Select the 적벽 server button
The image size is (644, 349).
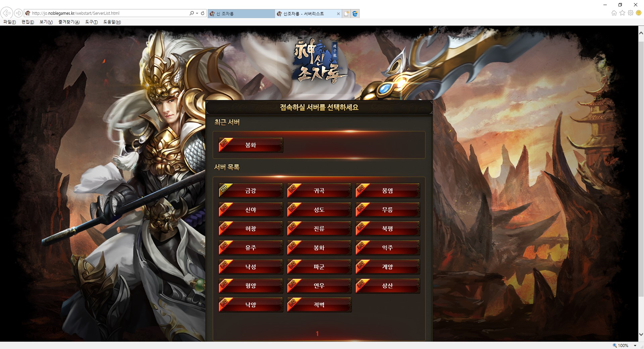coord(319,305)
